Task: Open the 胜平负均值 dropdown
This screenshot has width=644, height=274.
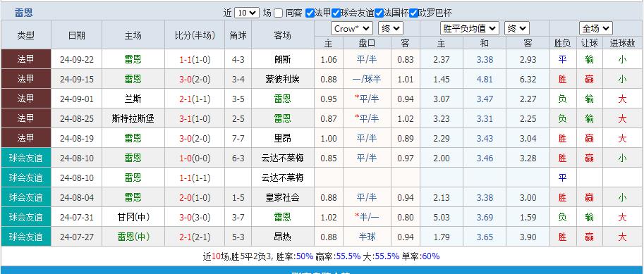Action: tap(470, 28)
